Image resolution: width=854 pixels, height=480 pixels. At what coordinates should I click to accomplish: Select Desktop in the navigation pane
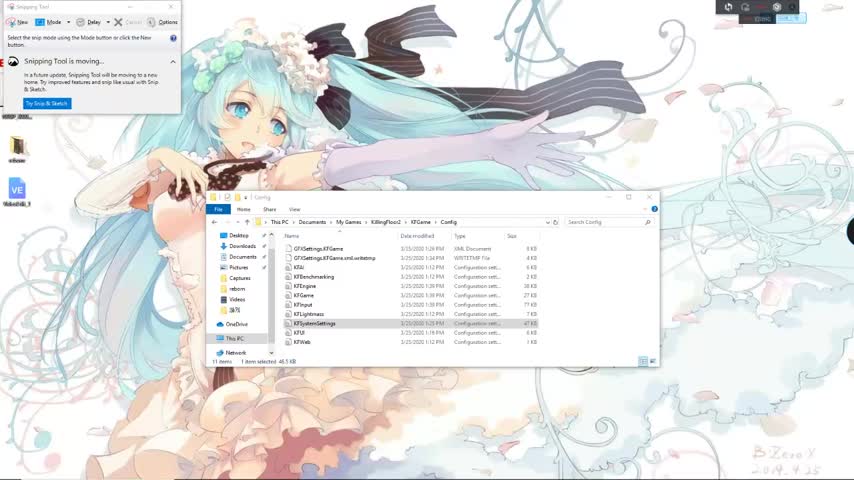coord(239,235)
